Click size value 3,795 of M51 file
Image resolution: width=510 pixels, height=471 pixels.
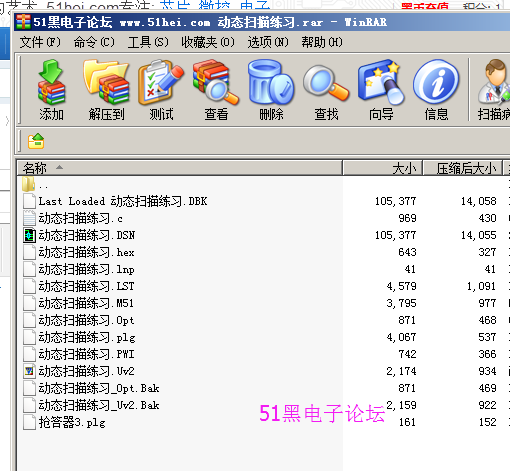pyautogui.click(x=402, y=303)
